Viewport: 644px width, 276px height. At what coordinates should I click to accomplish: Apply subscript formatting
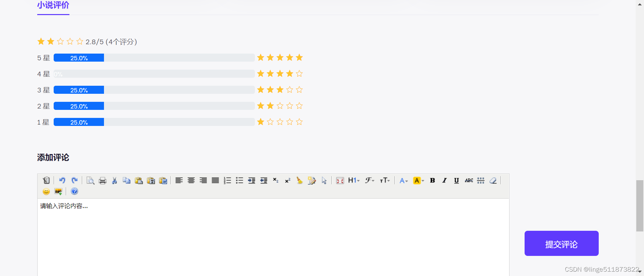tap(276, 181)
